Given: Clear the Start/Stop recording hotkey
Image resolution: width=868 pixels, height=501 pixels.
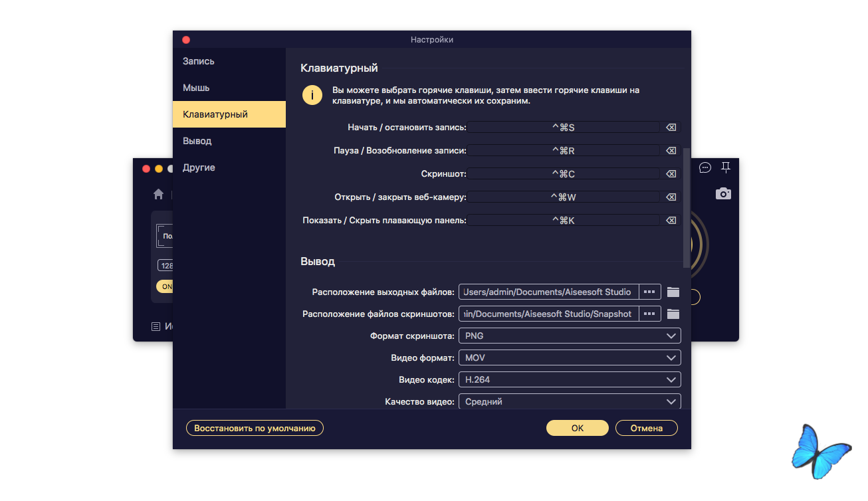Looking at the screenshot, I should click(671, 128).
